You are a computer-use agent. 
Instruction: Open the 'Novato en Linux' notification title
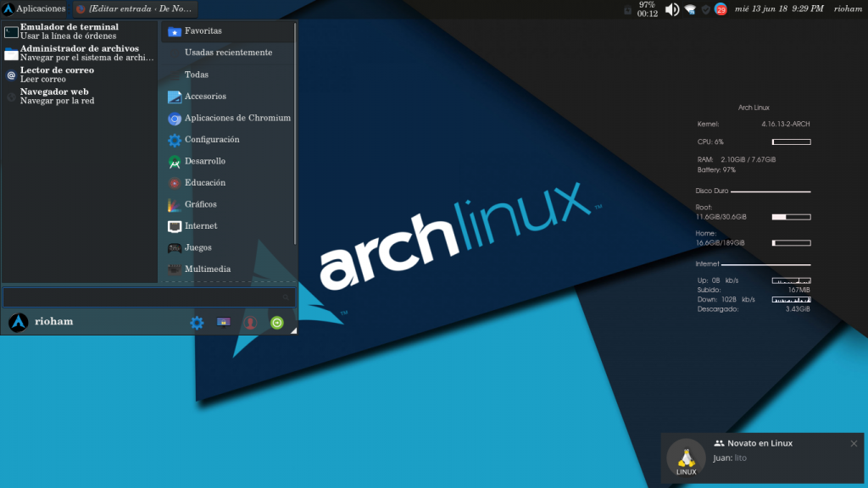click(x=759, y=443)
